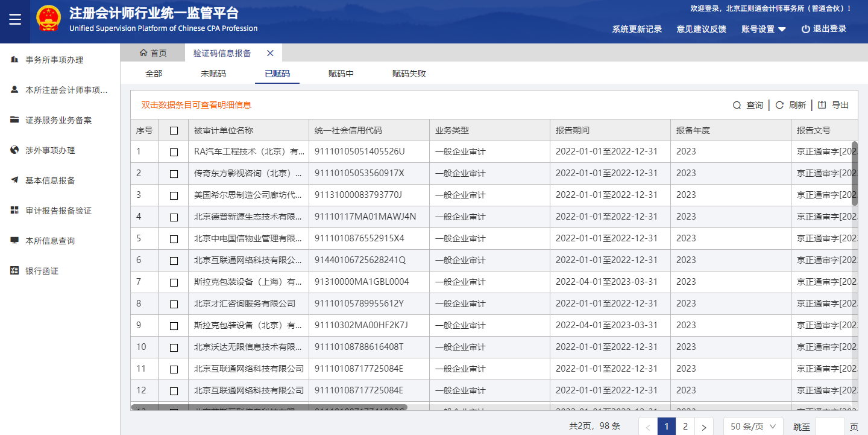Go to page 2 in pagination

click(685, 427)
